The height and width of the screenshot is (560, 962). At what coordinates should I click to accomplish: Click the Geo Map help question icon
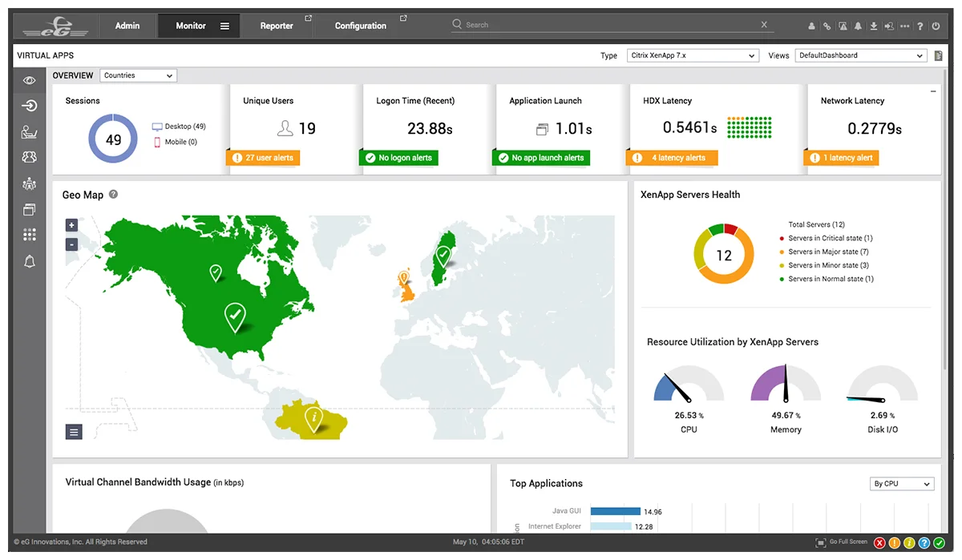tap(113, 195)
